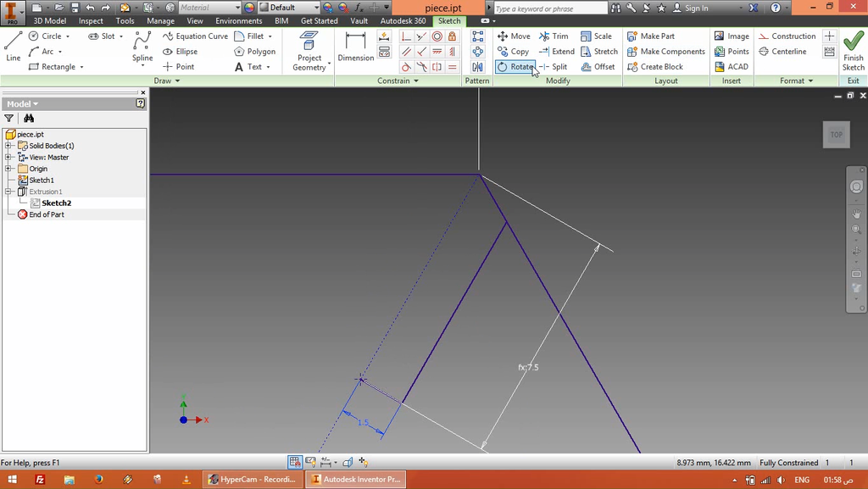Click the Concentric constraint icon
The height and width of the screenshot is (489, 868).
[437, 36]
